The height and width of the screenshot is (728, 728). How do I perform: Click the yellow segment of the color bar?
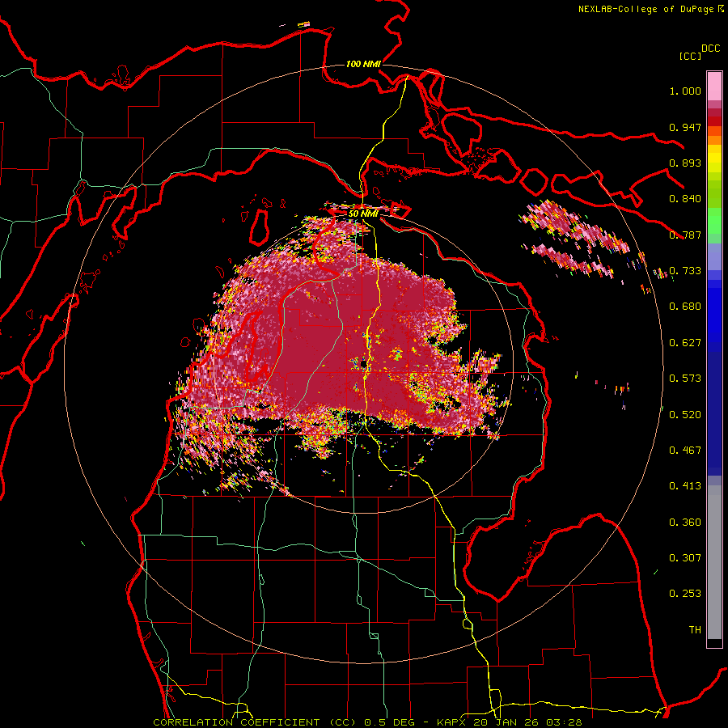(x=714, y=159)
